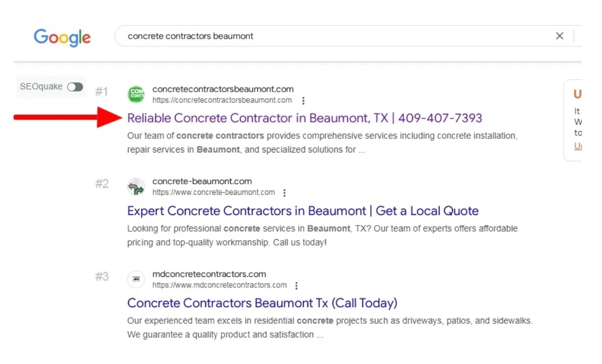The image size is (602, 364).
Task: Open the three-dot menu for concretecontractorsbeaumont.com
Action: coord(303,101)
